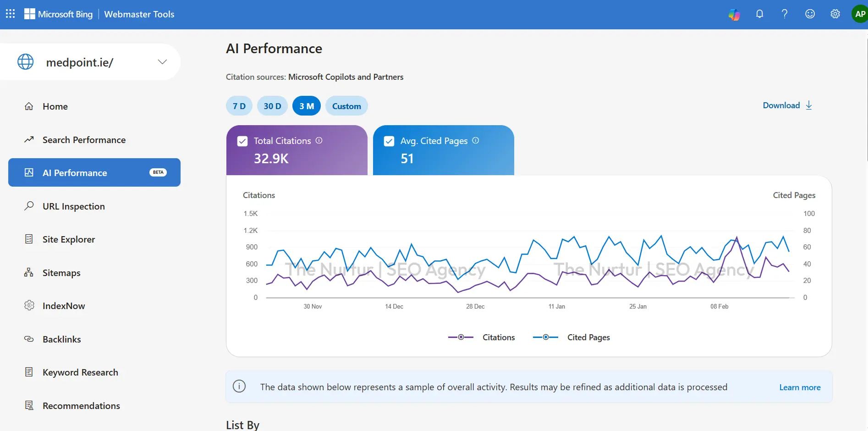Uncheck the Avg. Cited Pages checkbox
868x431 pixels.
point(389,141)
